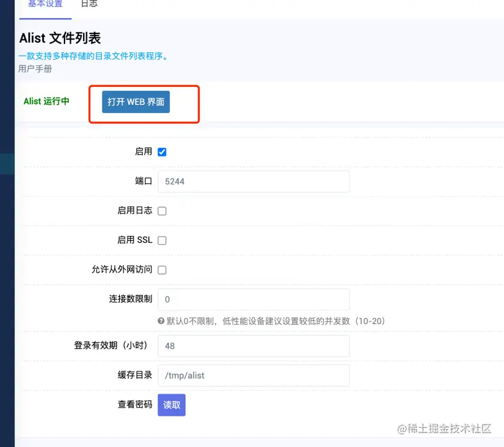Click the 打开 WEB 界面 button

click(x=136, y=102)
